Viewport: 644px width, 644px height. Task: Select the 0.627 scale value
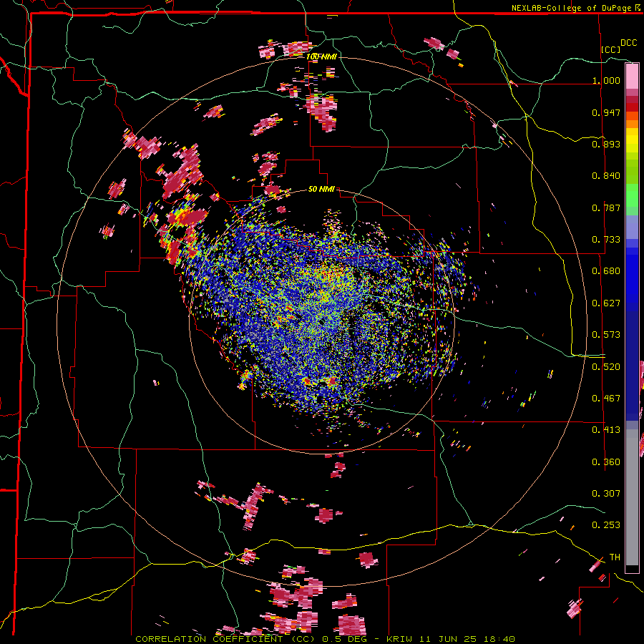coord(606,303)
